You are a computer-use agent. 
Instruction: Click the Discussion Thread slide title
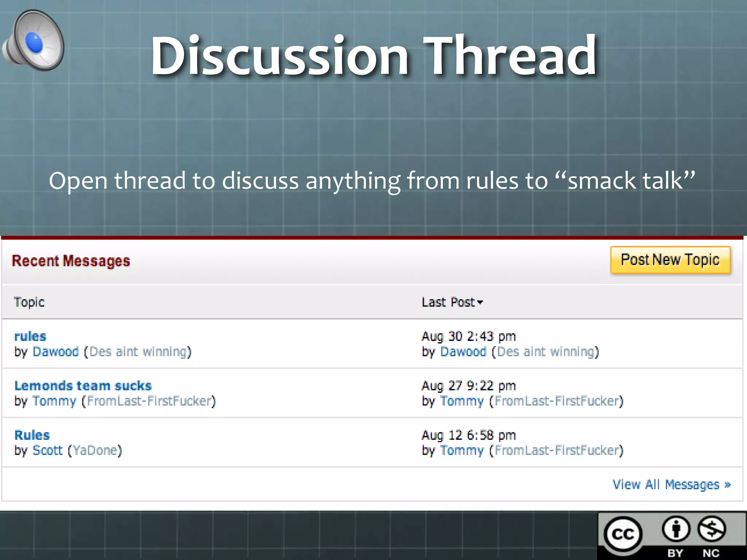tap(373, 56)
